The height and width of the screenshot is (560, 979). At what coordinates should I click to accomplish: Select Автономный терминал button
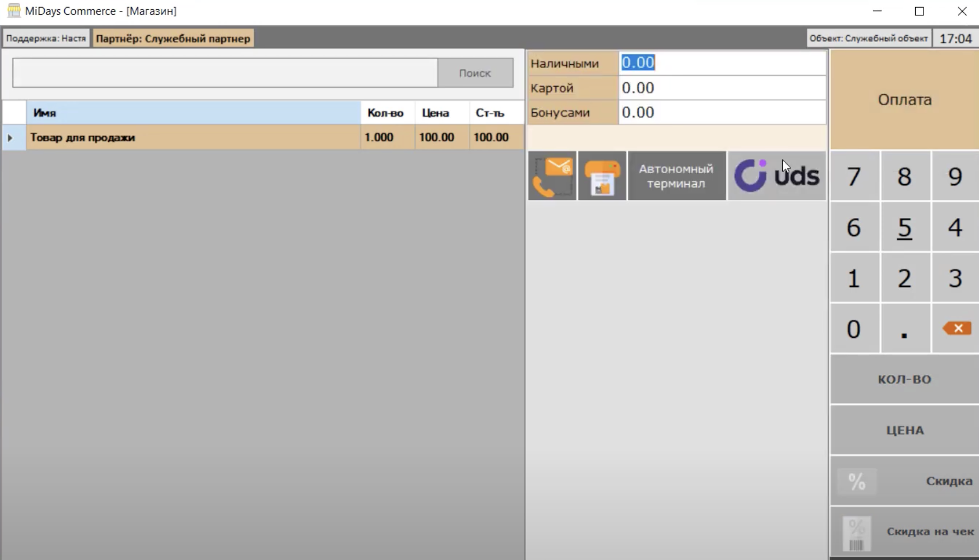coord(676,176)
